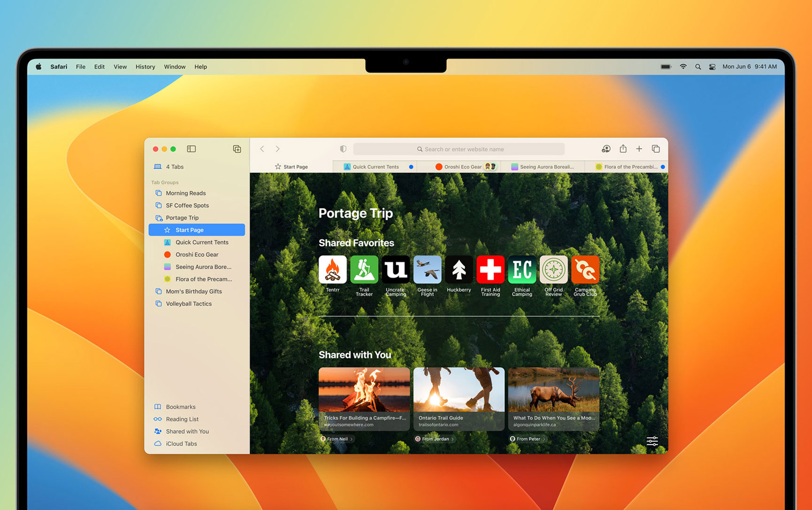Select Quick Current Tents in sidebar
812x510 pixels.
(197, 242)
